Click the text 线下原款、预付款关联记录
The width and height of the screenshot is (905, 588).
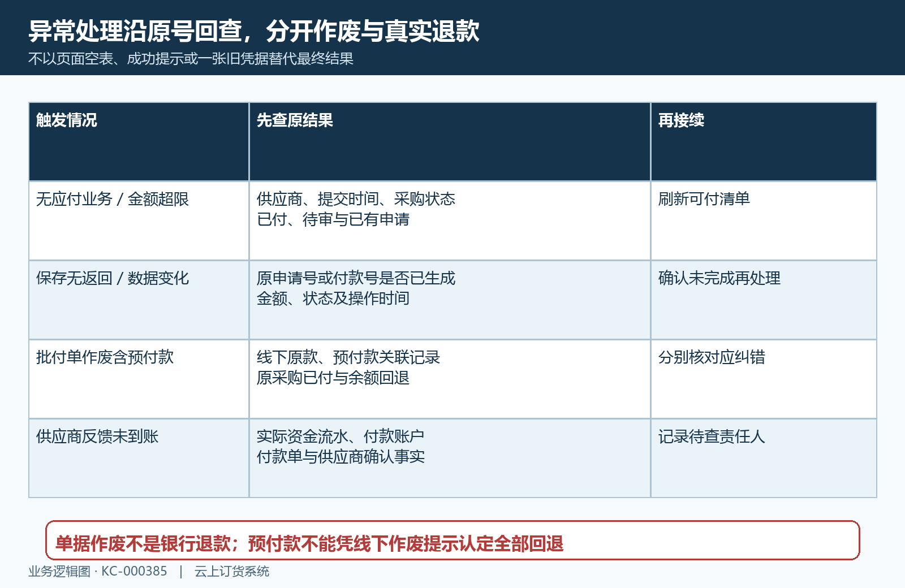[348, 357]
